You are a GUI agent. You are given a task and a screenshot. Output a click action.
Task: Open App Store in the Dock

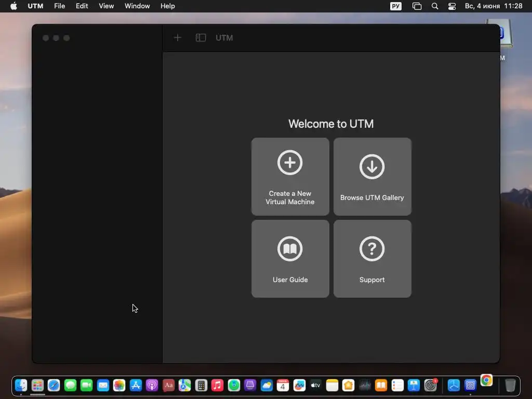point(136,385)
